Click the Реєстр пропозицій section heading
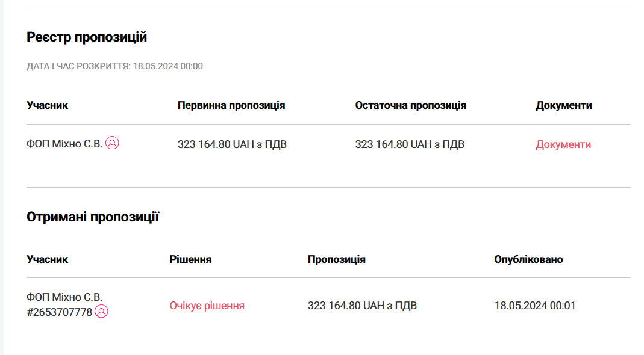 [87, 37]
